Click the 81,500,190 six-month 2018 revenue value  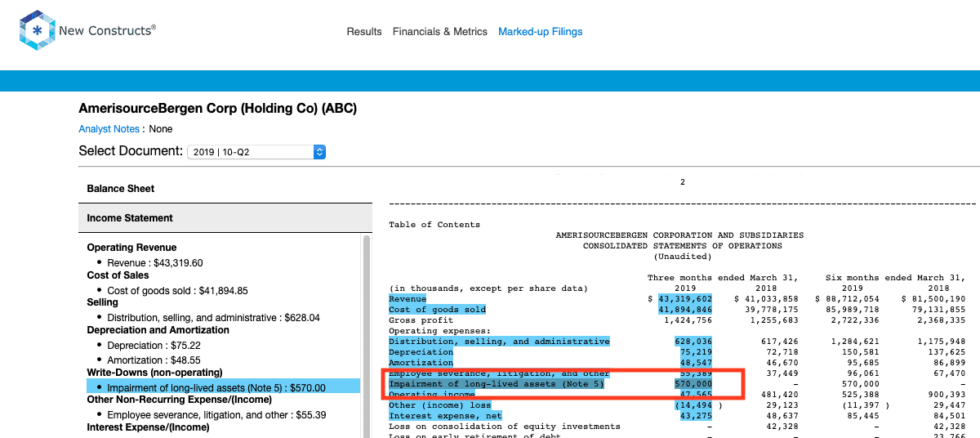point(938,299)
